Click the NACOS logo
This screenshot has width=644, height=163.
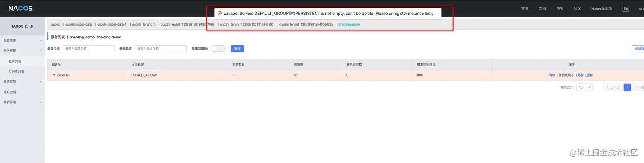tap(21, 8)
